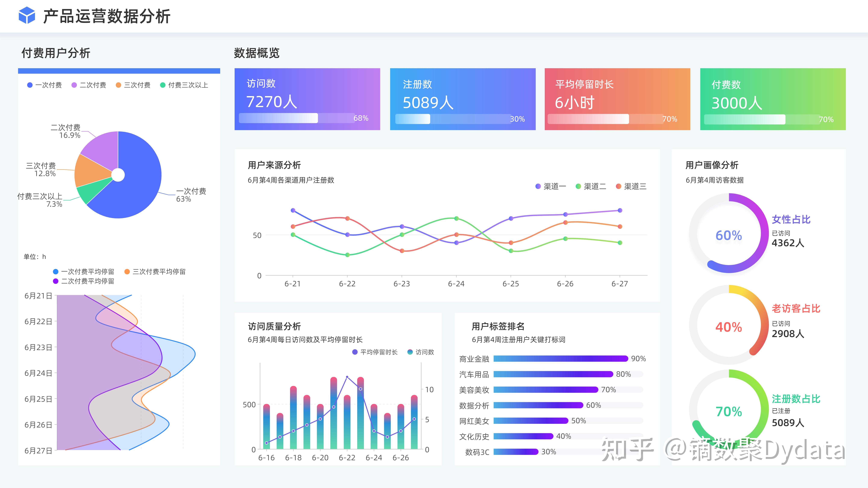Click the 6月21日 axis label
This screenshot has height=488, width=868.
pyautogui.click(x=38, y=296)
